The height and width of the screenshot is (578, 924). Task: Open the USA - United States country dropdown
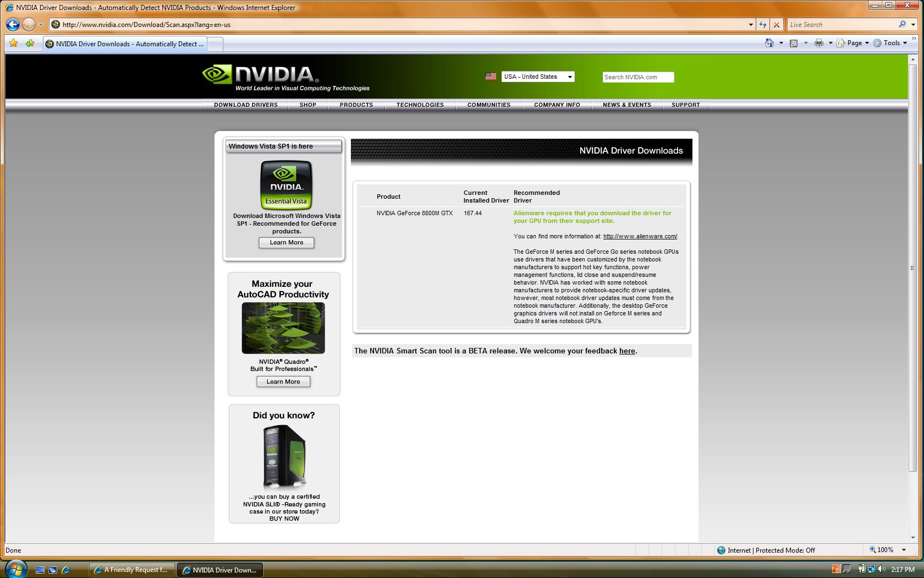tap(538, 77)
